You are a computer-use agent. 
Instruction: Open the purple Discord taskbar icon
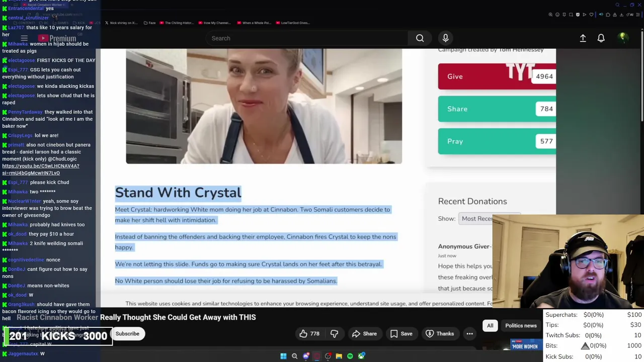[x=306, y=356]
